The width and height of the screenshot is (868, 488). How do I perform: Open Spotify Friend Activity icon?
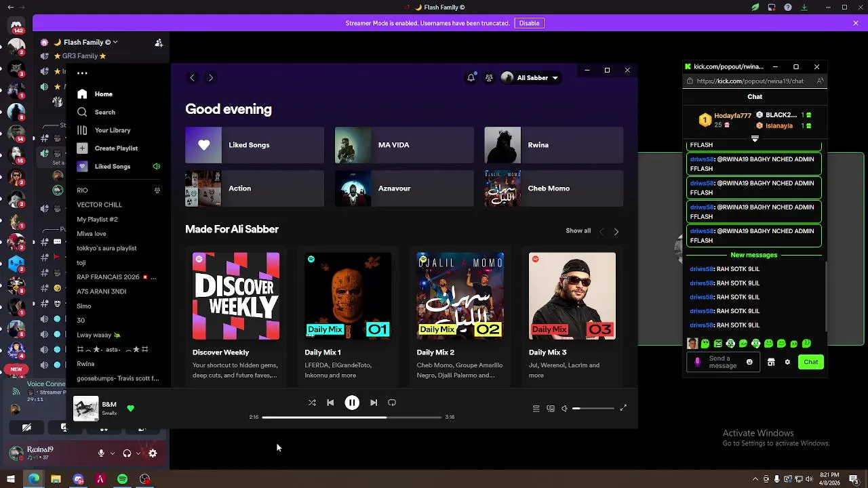(x=489, y=78)
